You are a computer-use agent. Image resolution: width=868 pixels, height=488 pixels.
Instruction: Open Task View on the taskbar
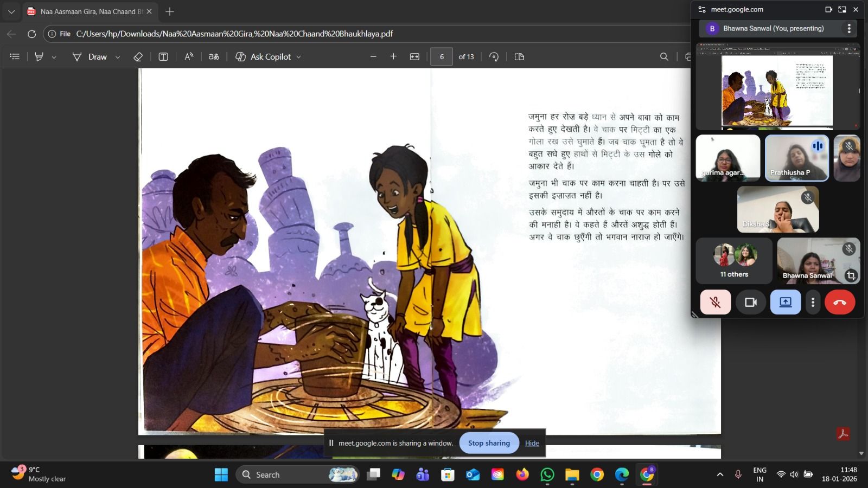[x=373, y=474]
